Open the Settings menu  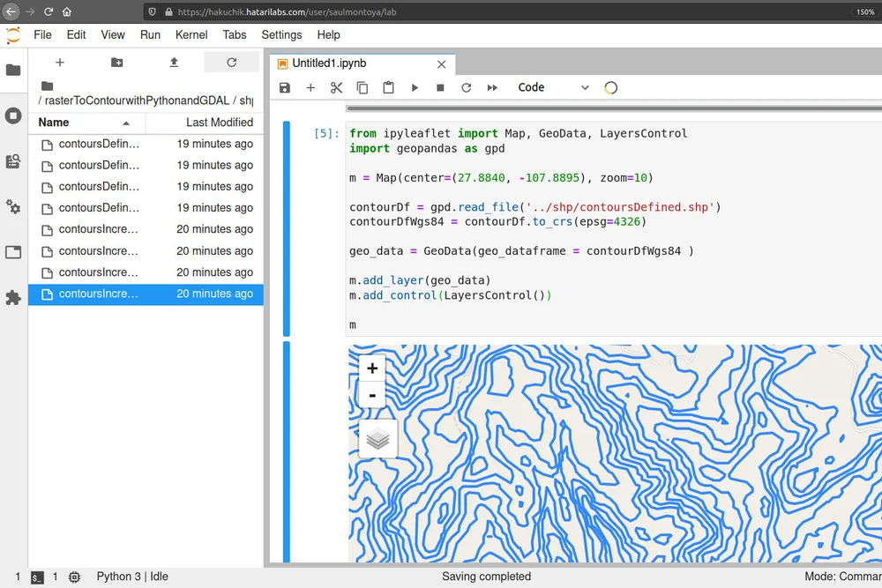coord(281,35)
